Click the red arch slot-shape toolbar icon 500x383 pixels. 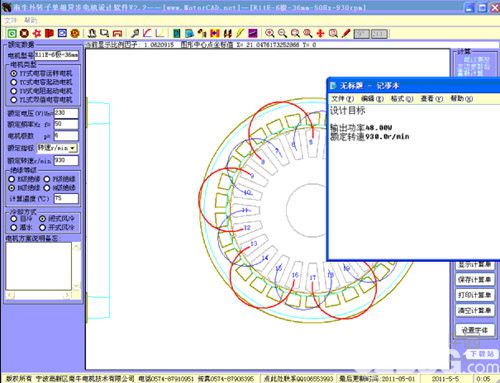click(117, 33)
